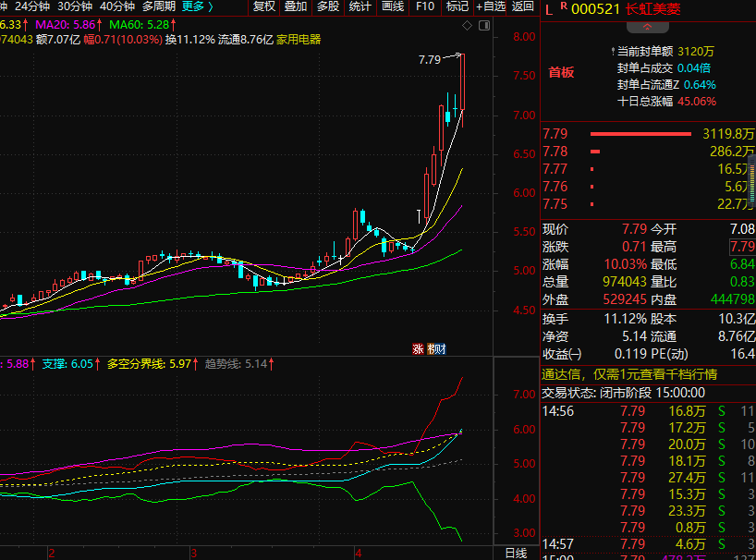Image resolution: width=756 pixels, height=560 pixels.
Task: Switch to the 30分钟 period tab
Action: pyautogui.click(x=75, y=6)
